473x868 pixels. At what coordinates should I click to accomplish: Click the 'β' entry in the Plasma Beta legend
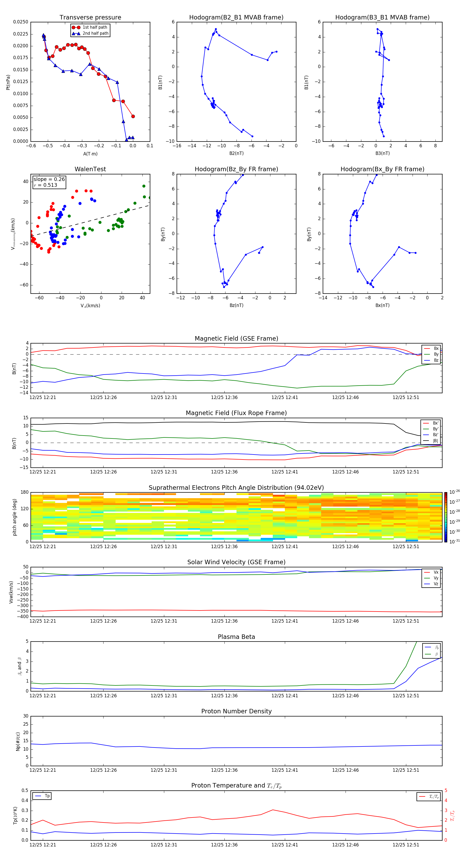[432, 654]
